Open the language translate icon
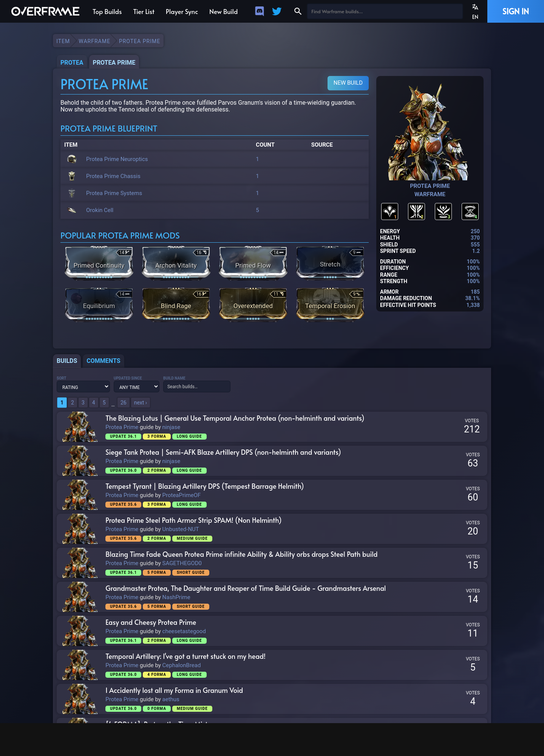544x756 pixels. [x=475, y=7]
